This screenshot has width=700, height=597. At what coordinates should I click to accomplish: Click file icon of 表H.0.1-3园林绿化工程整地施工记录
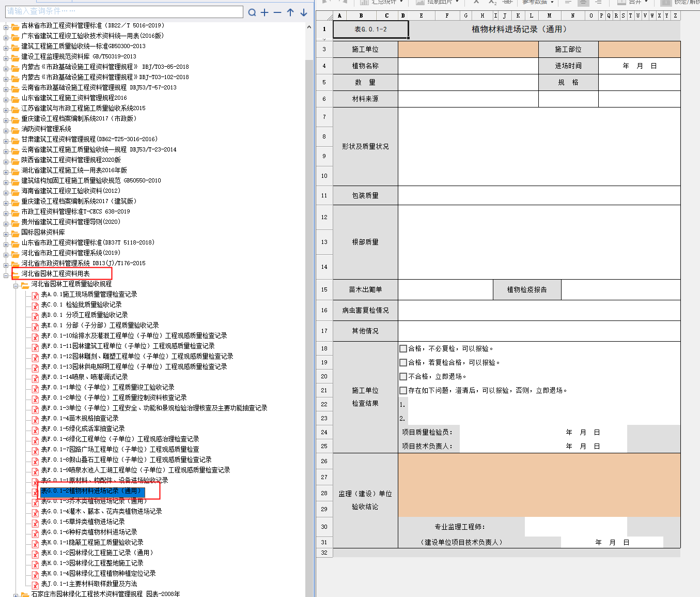pos(35,564)
